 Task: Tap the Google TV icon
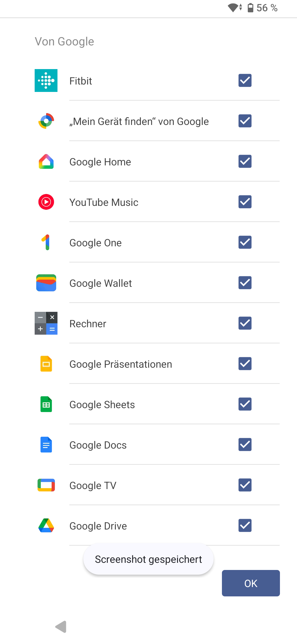(x=46, y=485)
